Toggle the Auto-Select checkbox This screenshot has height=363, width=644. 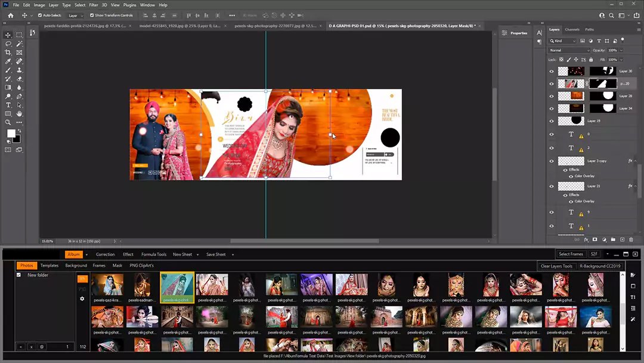40,15
